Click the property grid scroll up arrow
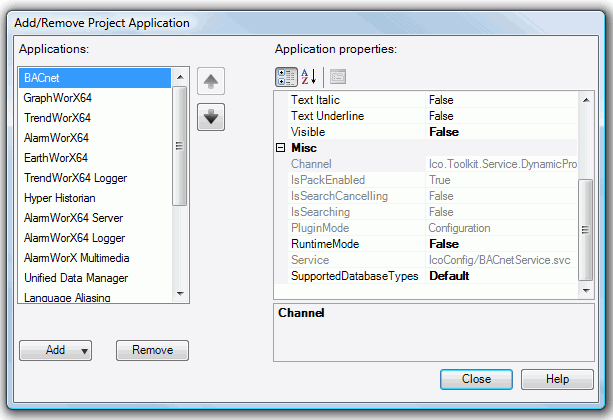 tap(586, 100)
